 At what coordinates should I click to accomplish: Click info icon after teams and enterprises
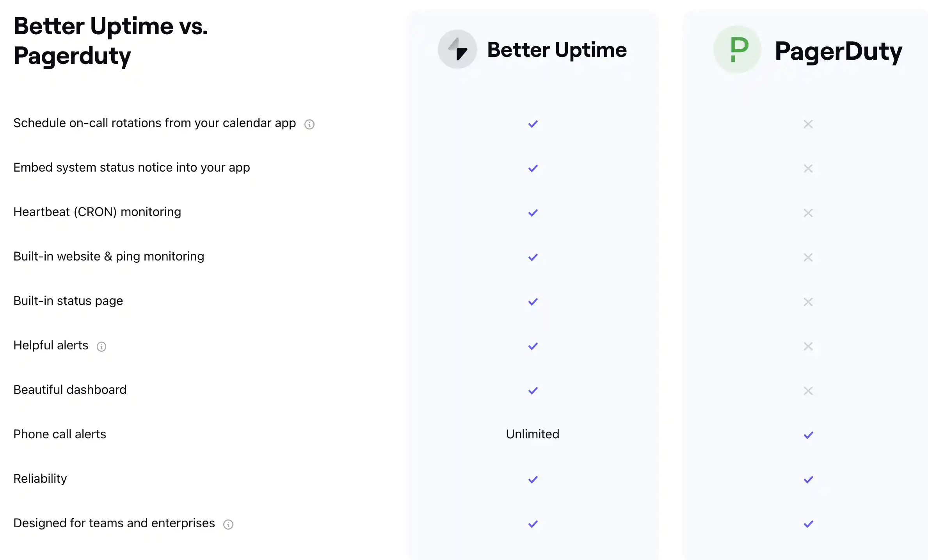(x=228, y=525)
